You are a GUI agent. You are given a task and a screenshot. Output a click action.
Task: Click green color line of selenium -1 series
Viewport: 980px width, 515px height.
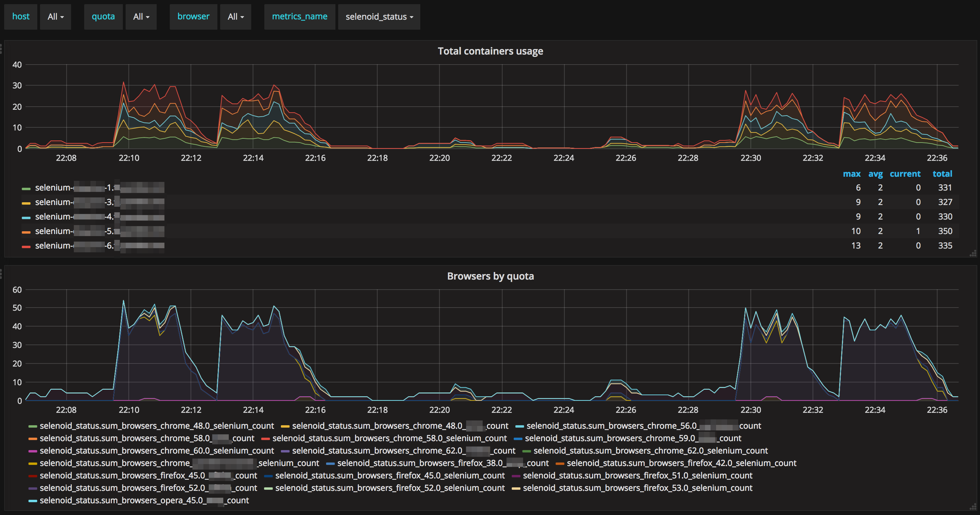pos(26,188)
